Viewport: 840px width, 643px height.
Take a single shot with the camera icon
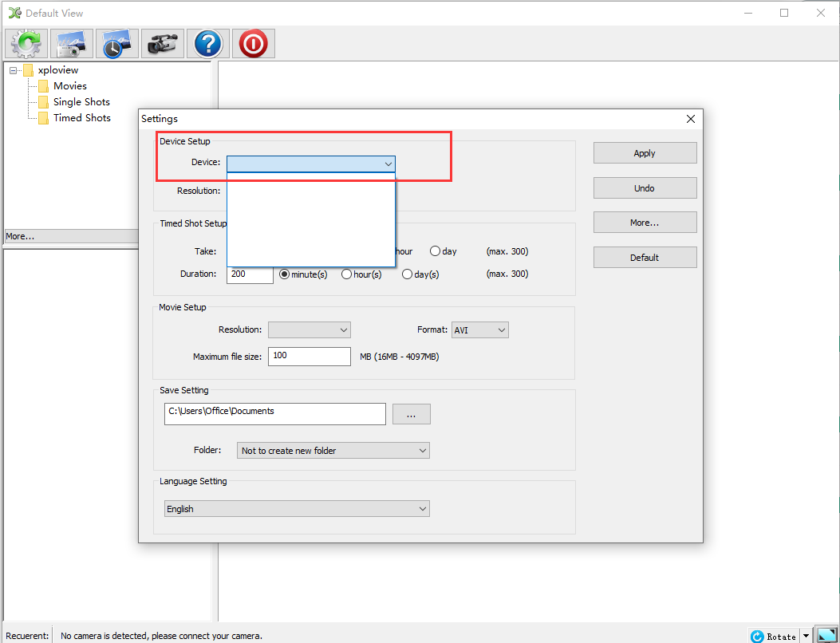[x=72, y=43]
